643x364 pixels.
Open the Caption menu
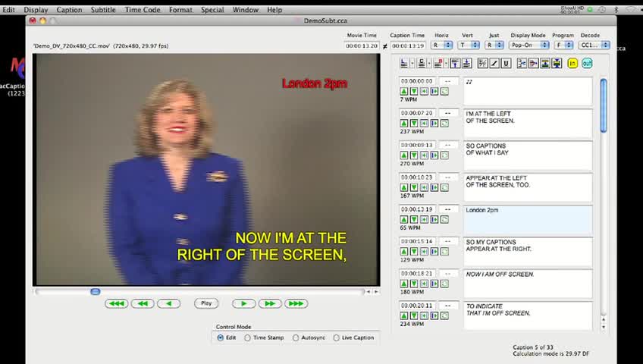[x=69, y=10]
